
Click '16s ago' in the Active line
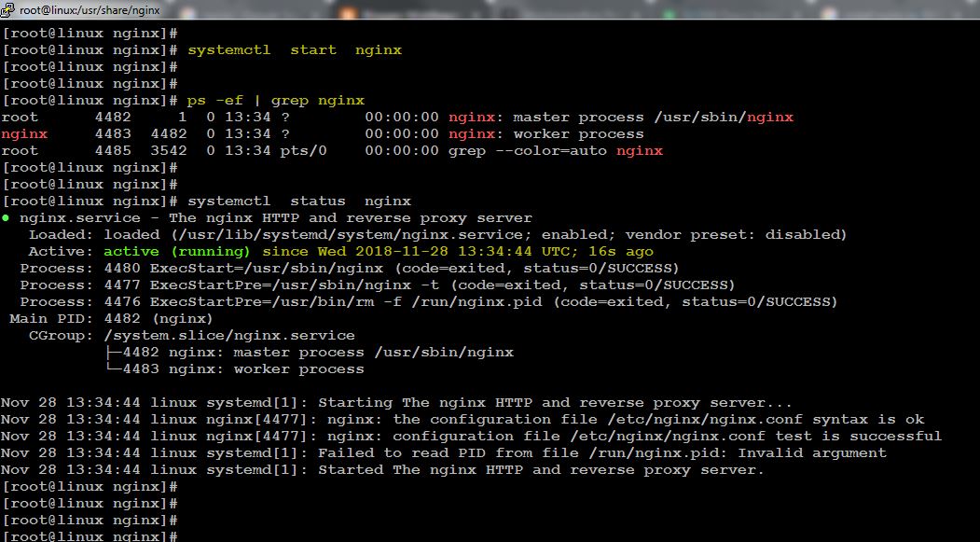point(621,252)
